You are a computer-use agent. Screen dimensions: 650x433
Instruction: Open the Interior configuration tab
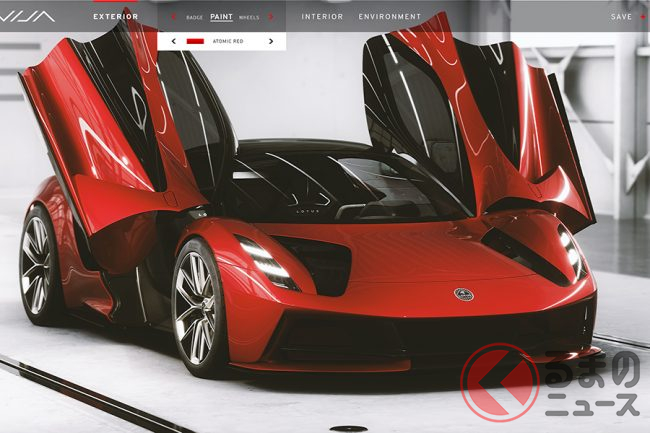[322, 17]
